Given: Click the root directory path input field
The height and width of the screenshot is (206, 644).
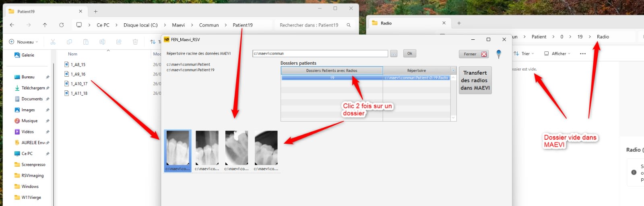Looking at the screenshot, I should coord(320,53).
